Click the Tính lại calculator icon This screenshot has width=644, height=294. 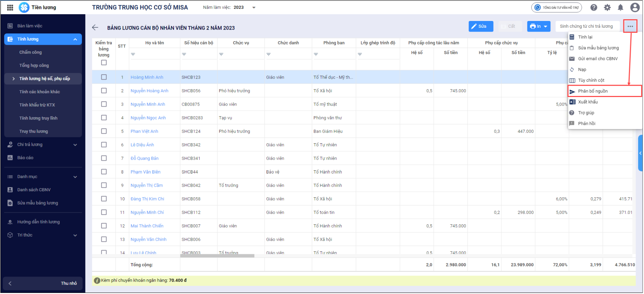572,37
